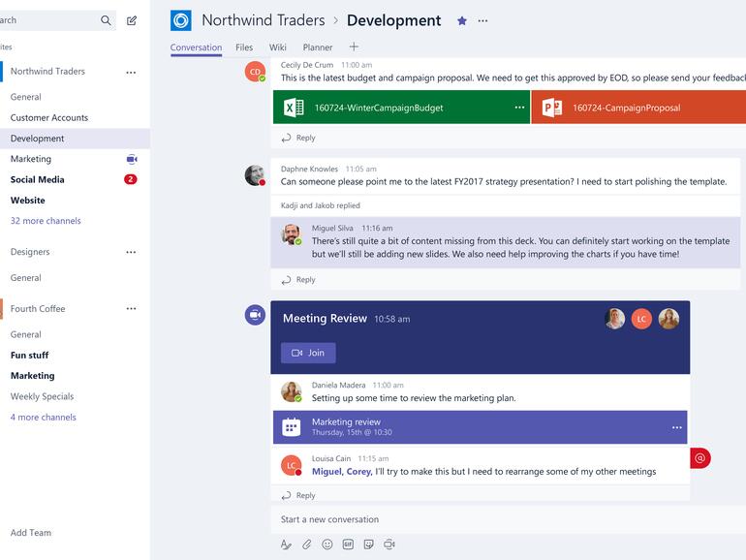The height and width of the screenshot is (560, 746).
Task: Open the Files tab
Action: [244, 47]
